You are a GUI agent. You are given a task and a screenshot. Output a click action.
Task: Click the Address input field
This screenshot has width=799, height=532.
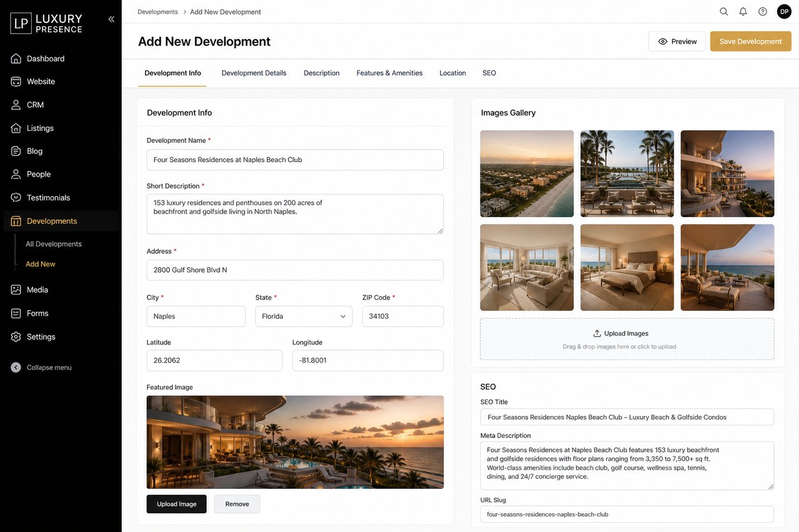[x=295, y=270]
